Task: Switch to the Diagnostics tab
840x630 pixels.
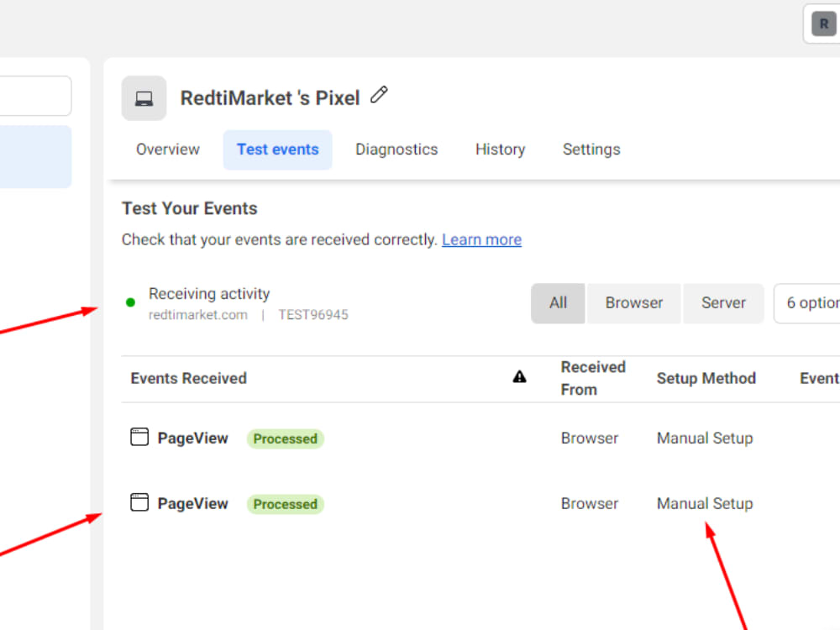Action: tap(396, 150)
